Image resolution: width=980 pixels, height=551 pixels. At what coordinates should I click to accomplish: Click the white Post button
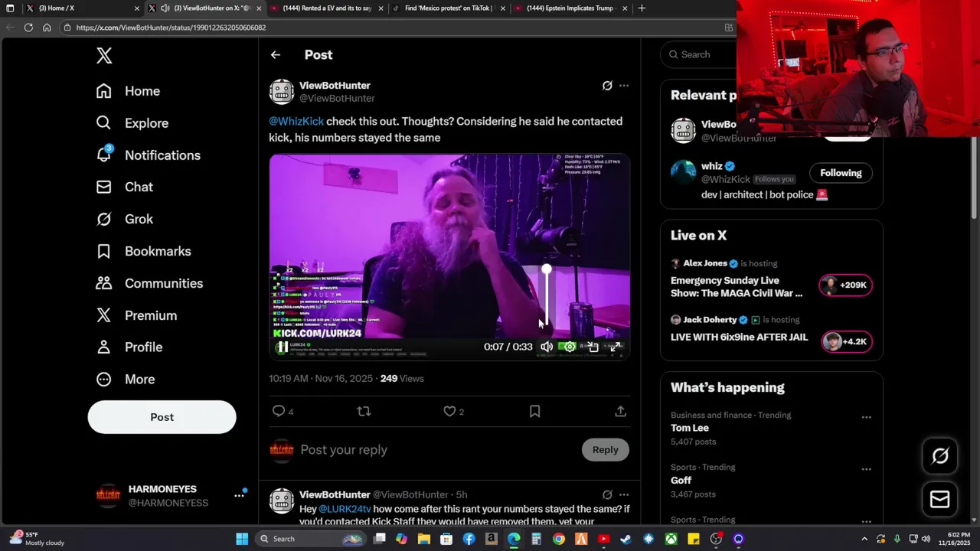162,417
